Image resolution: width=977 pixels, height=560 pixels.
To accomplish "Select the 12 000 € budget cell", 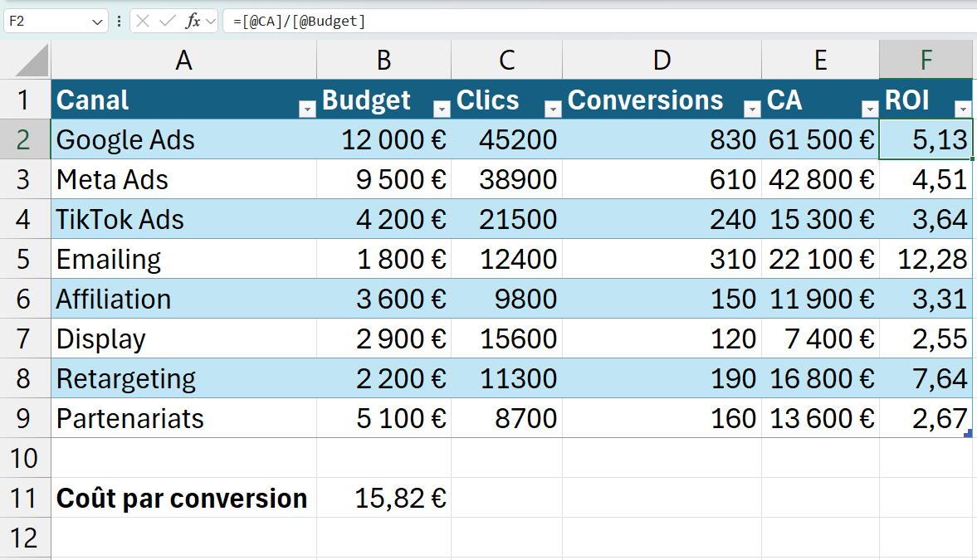I will click(383, 139).
